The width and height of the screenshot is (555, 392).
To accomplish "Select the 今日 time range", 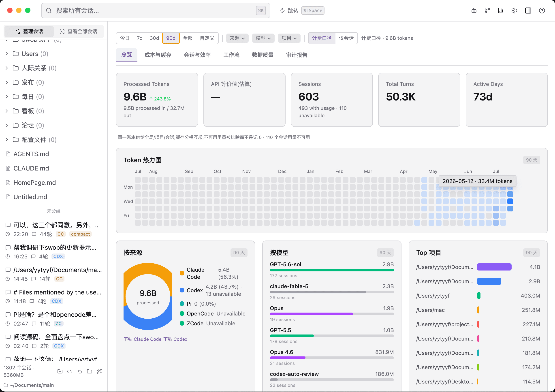I will tap(125, 38).
